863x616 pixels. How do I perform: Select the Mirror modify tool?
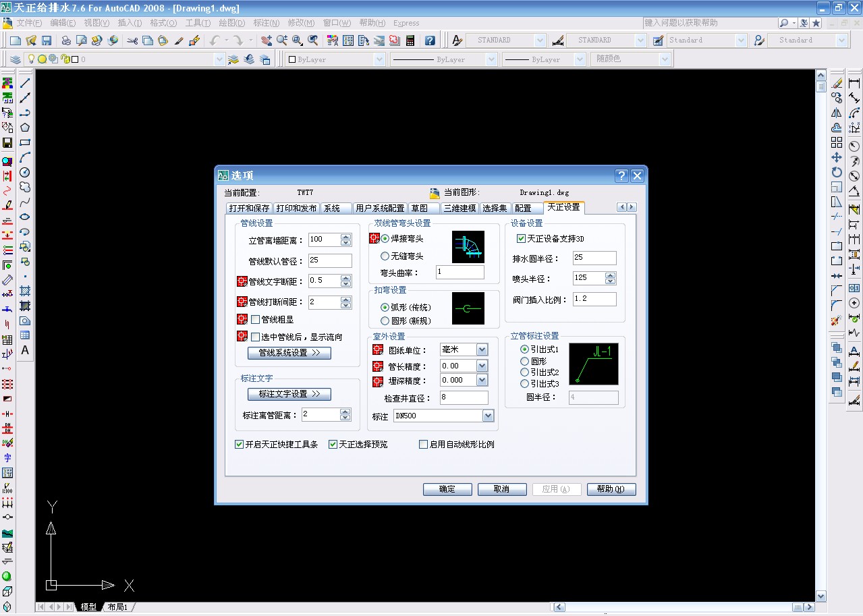[x=837, y=113]
